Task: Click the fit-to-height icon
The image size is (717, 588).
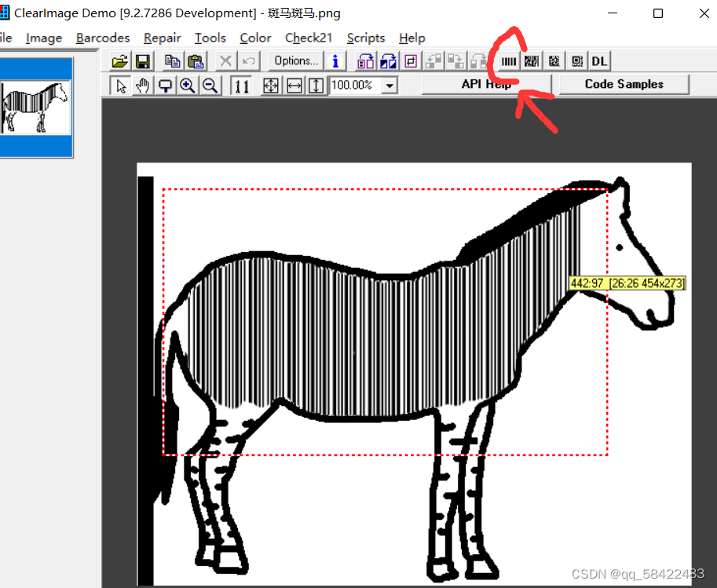Action: (x=316, y=86)
